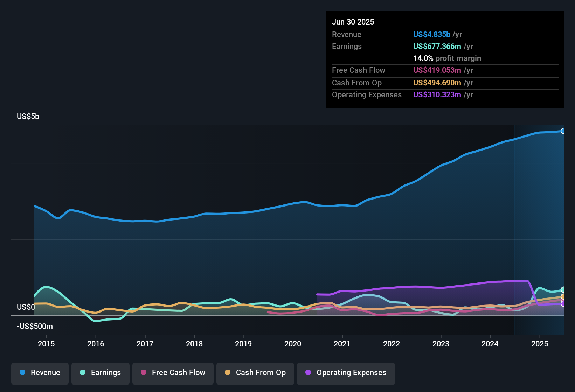Click the Revenue endpoint marker on chart
This screenshot has height=392, width=575.
point(563,131)
